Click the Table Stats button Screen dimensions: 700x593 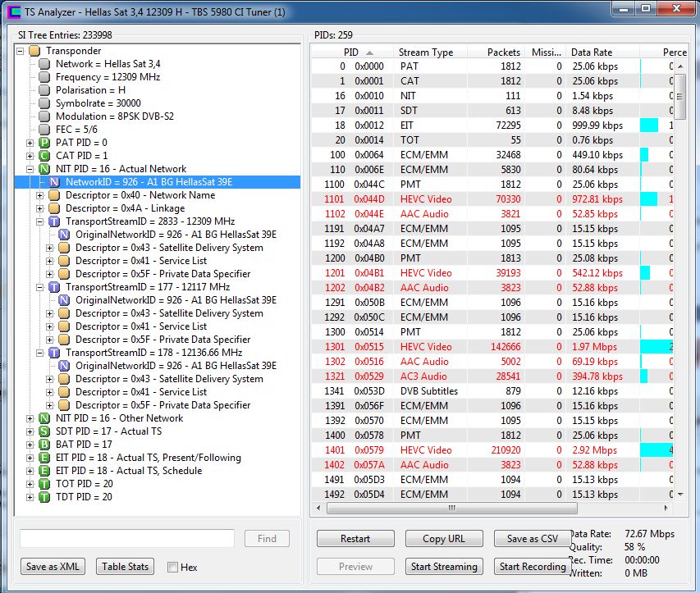click(x=125, y=566)
